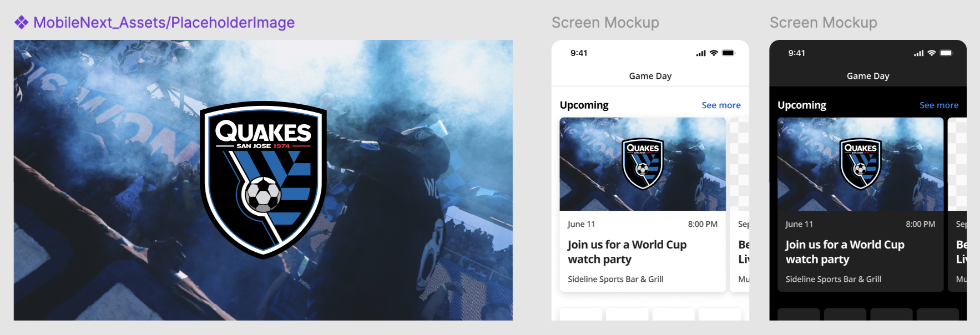Image resolution: width=980 pixels, height=335 pixels.
Task: Click the Upcoming heading in light mockup
Action: tap(584, 105)
